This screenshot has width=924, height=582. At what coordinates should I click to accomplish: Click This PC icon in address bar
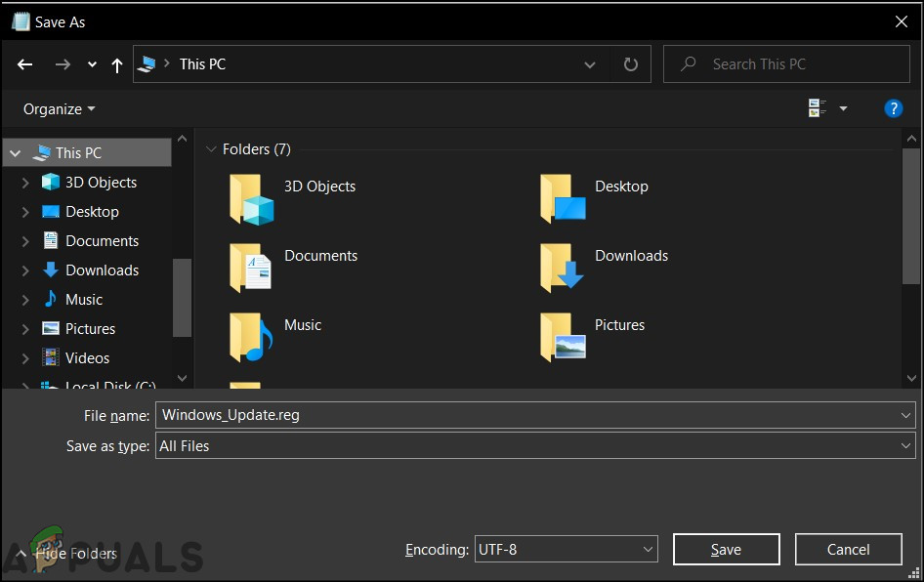pos(147,63)
